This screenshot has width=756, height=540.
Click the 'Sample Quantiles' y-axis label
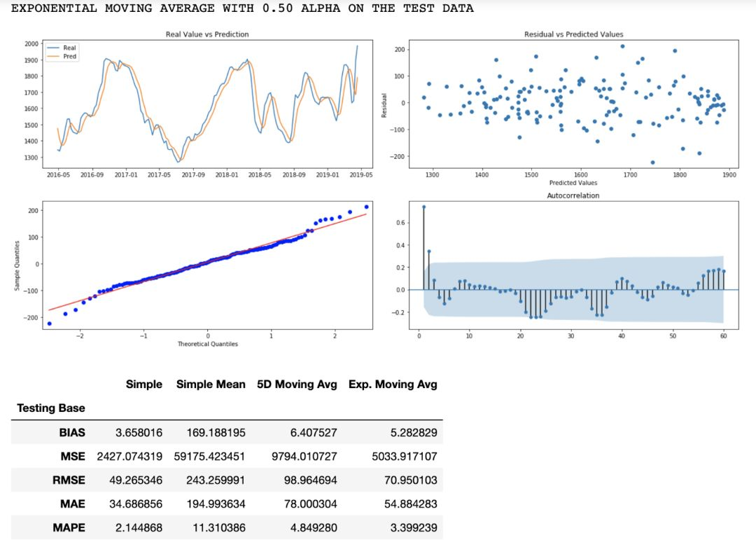[17, 265]
